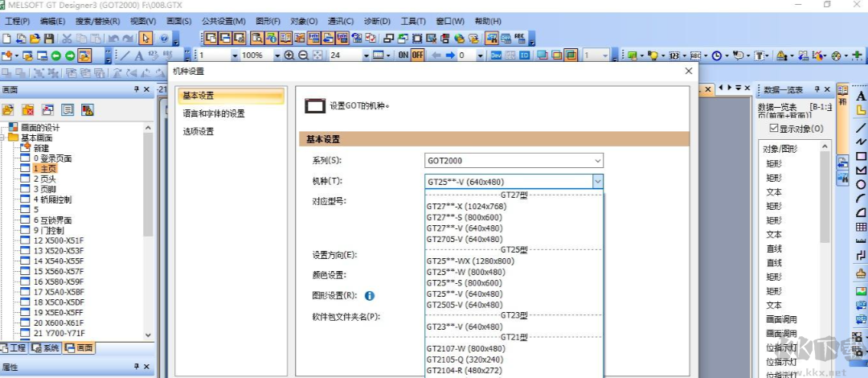Click the blue help question icon
868x378 pixels.
click(165, 39)
